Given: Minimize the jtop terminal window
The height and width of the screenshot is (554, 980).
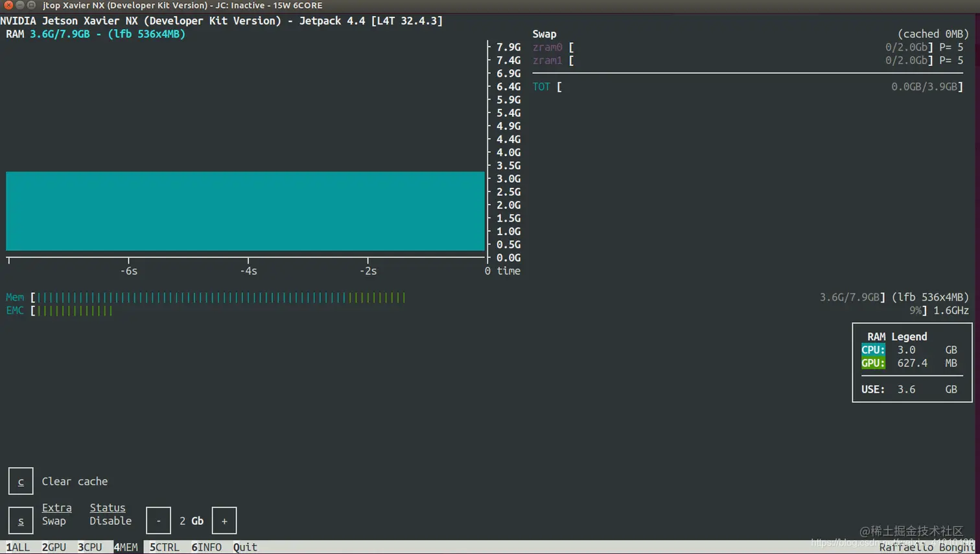Looking at the screenshot, I should coord(20,5).
